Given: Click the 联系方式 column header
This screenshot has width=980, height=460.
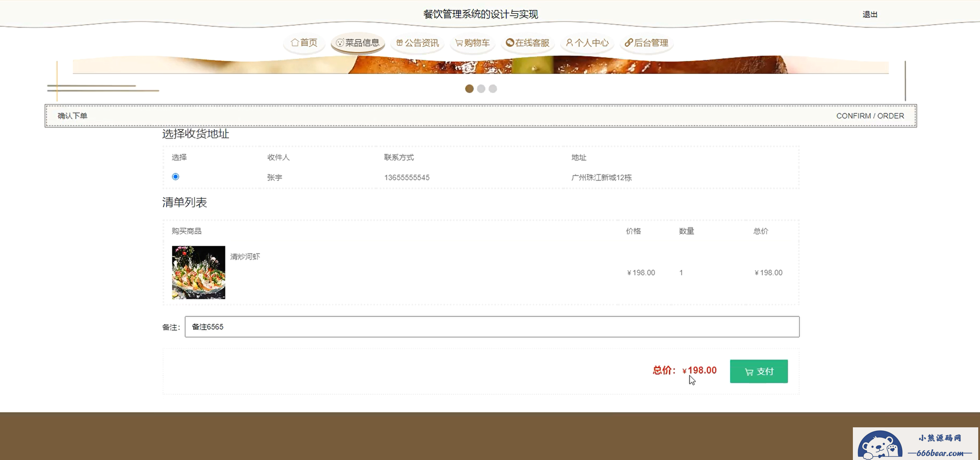Looking at the screenshot, I should pos(399,157).
